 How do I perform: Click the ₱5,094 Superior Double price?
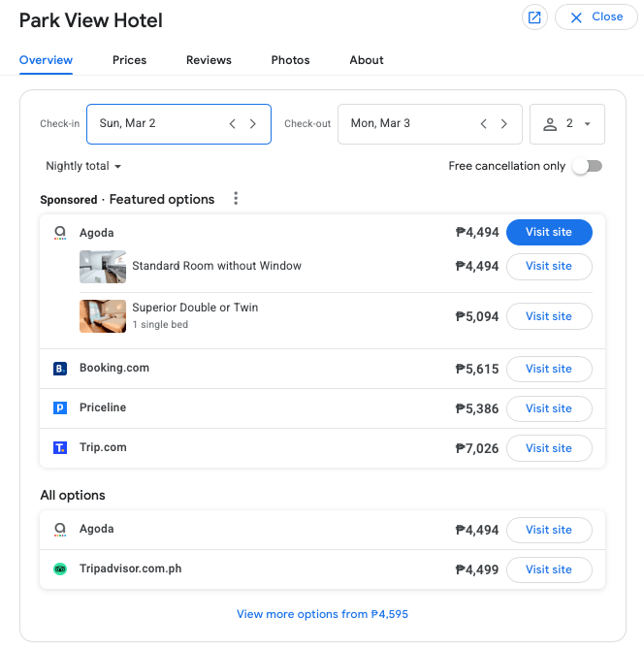point(477,316)
